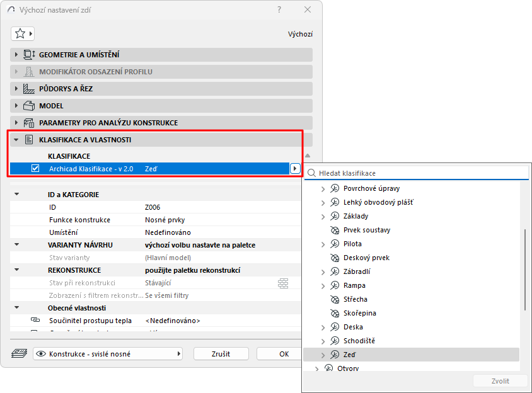
Task: Click the scroll-up arrow of properties list
Action: click(308, 156)
